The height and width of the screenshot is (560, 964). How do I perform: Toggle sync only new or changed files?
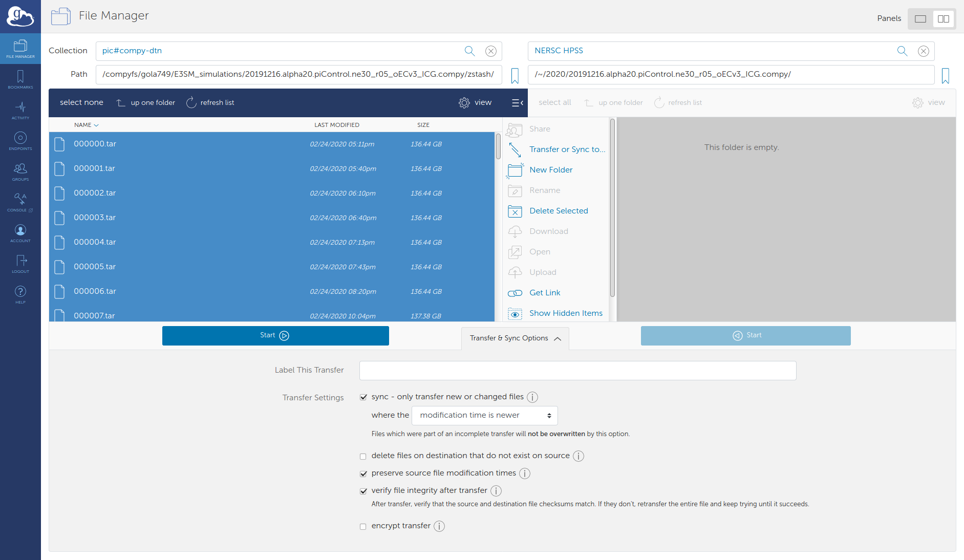click(x=363, y=397)
